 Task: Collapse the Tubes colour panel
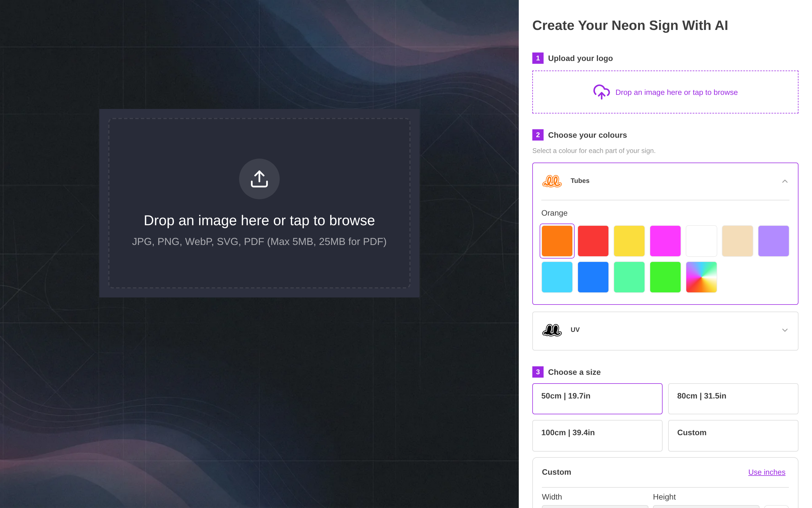[x=784, y=181]
